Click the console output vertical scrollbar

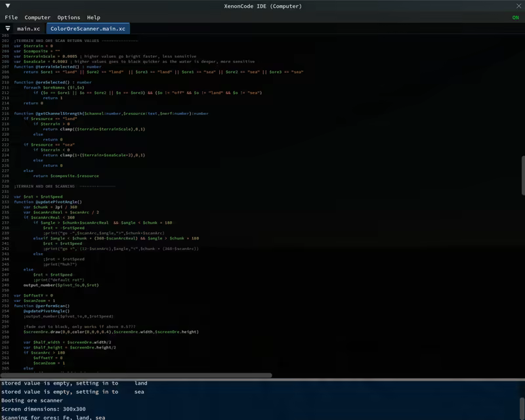click(522, 404)
